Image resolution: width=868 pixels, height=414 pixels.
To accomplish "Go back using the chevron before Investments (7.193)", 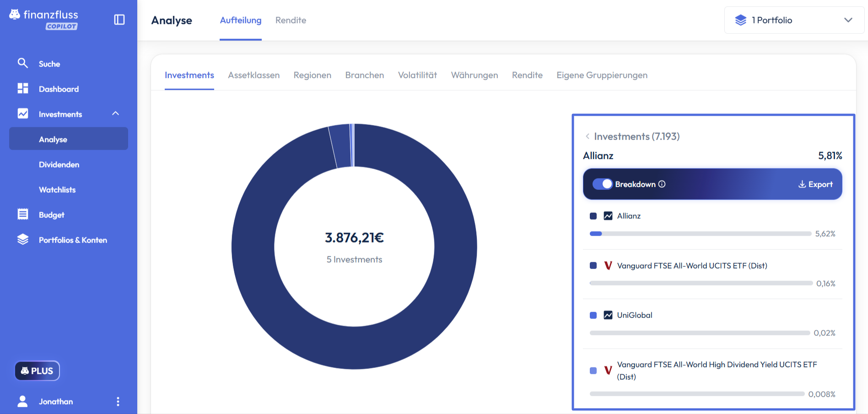I will (x=588, y=136).
